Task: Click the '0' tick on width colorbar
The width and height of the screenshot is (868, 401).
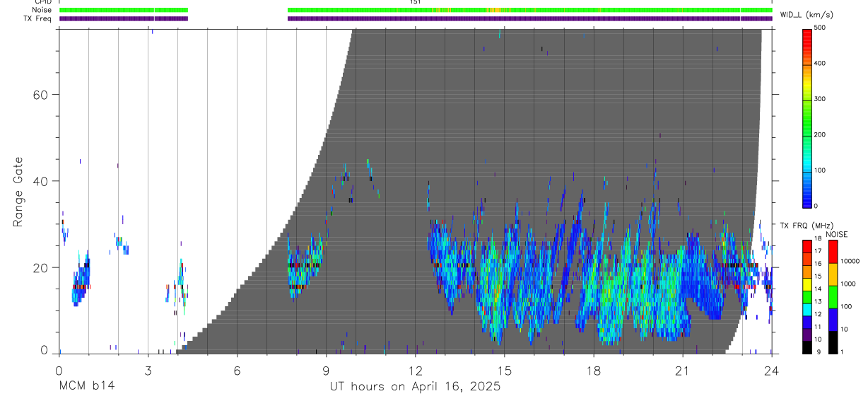Action: (x=817, y=206)
